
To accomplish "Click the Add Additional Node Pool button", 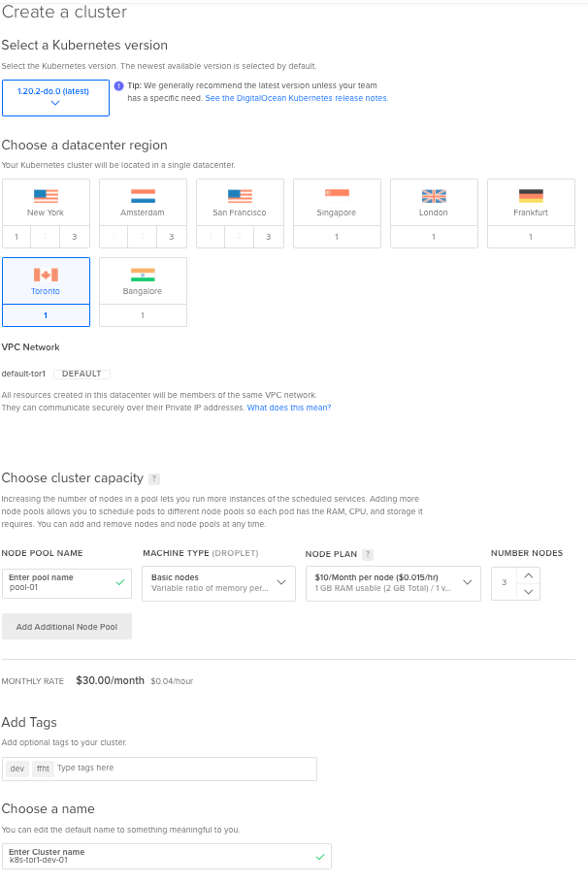I will point(67,627).
